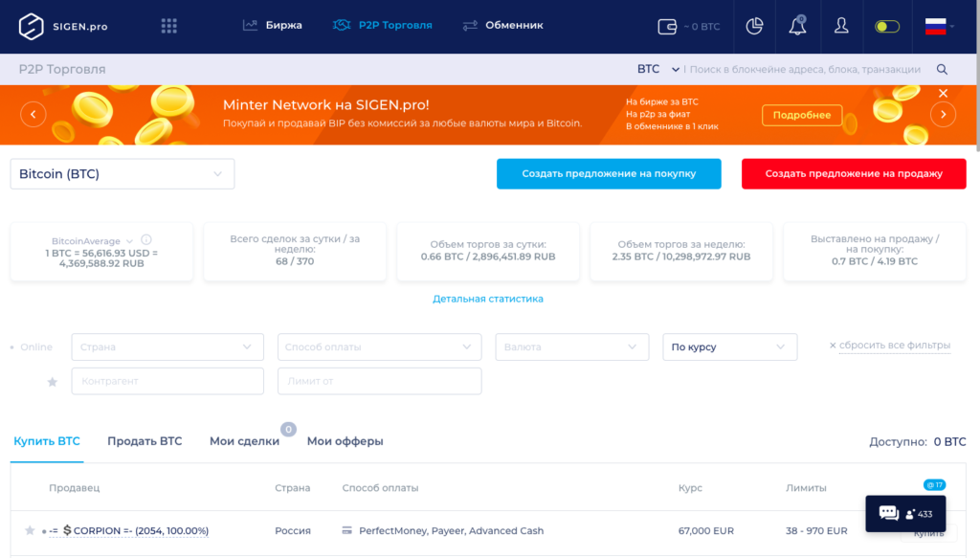Open the pie chart statistics icon
This screenshot has height=558, width=980.
[754, 26]
